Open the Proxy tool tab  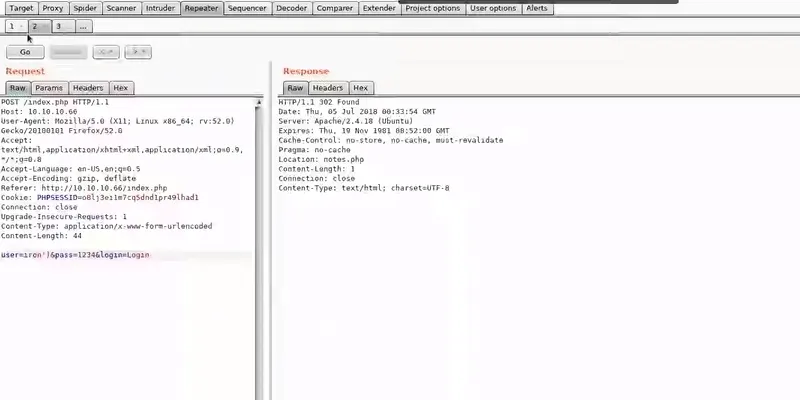pos(53,8)
